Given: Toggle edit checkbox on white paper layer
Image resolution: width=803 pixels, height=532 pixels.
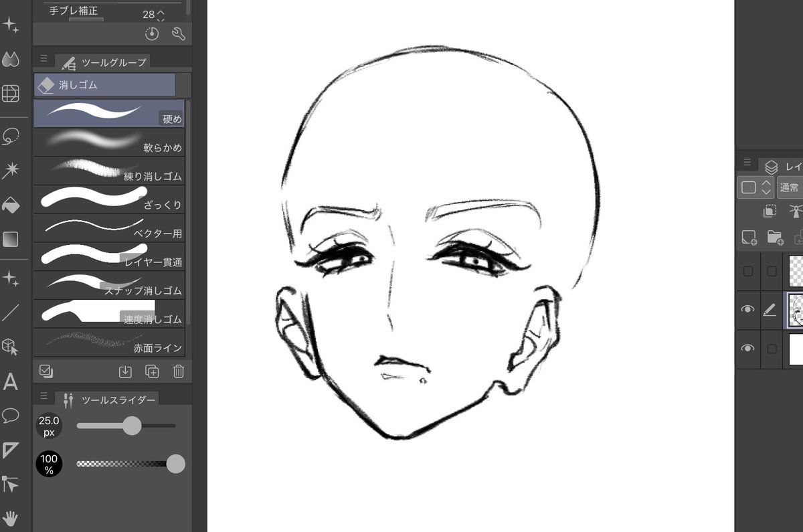Looking at the screenshot, I should [x=772, y=349].
